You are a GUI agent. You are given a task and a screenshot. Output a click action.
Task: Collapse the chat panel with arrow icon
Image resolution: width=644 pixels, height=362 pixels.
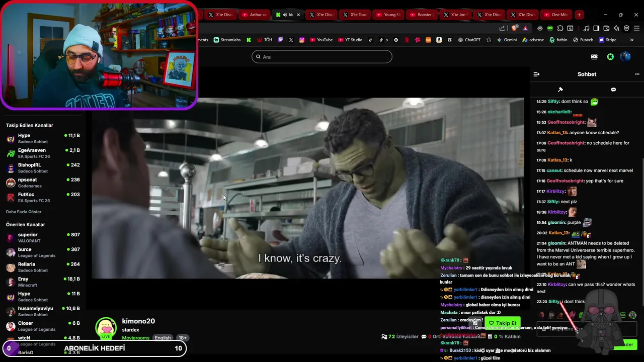pos(536,74)
